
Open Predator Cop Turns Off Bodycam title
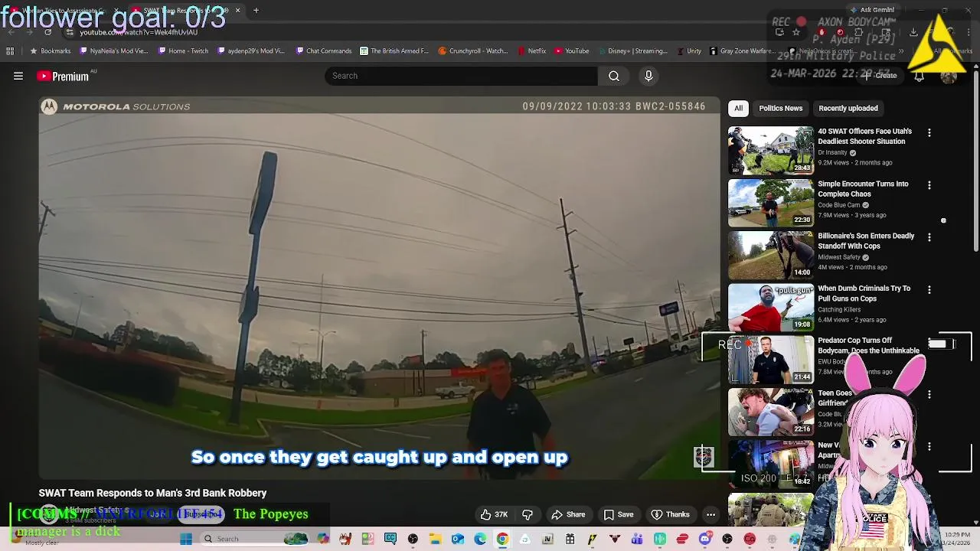(868, 345)
